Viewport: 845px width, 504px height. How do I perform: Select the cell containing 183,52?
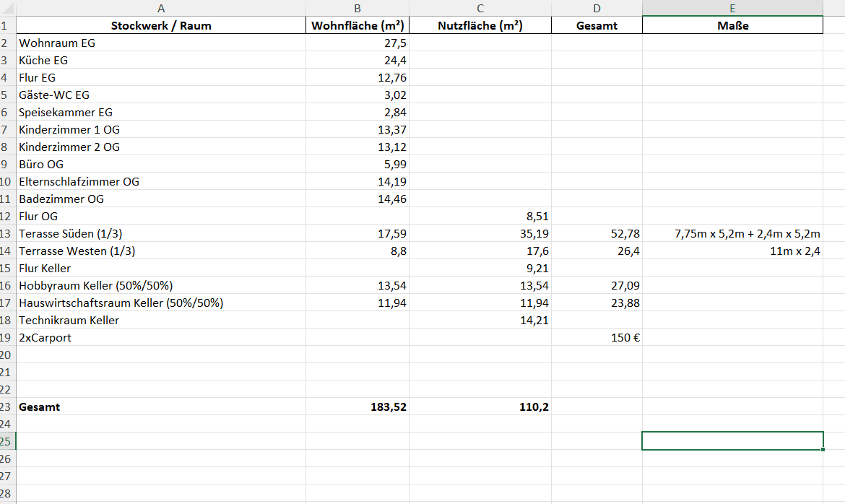357,407
